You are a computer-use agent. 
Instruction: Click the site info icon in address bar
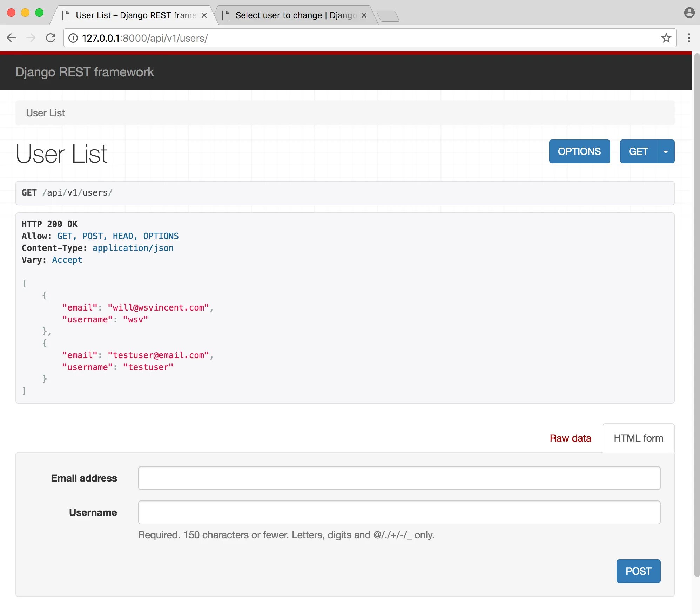coord(73,38)
